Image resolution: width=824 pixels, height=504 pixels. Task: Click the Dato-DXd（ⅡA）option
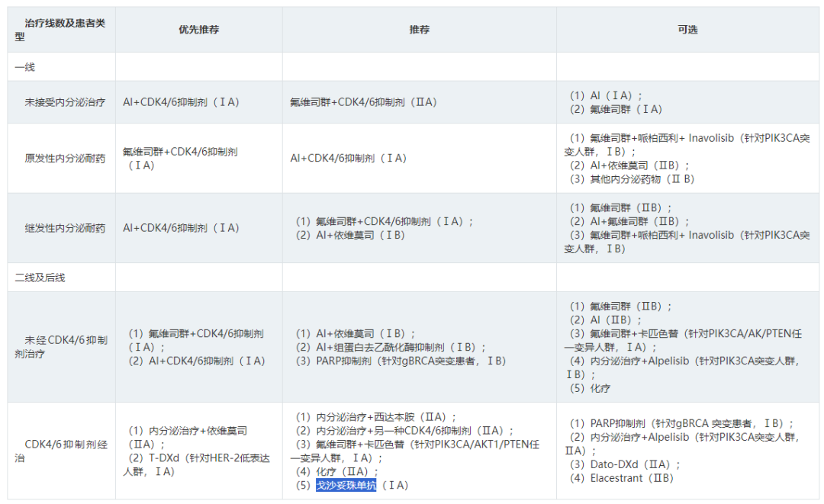click(625, 464)
